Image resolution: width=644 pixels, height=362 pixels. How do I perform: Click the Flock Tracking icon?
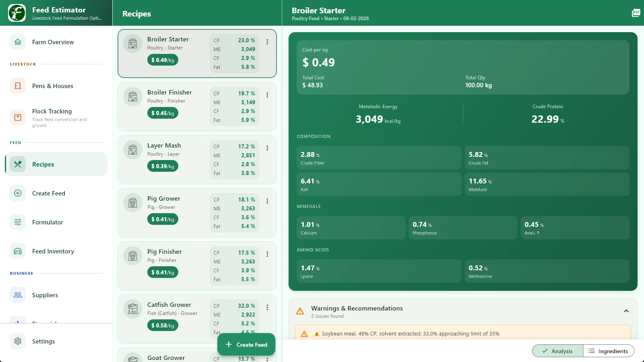(x=18, y=117)
